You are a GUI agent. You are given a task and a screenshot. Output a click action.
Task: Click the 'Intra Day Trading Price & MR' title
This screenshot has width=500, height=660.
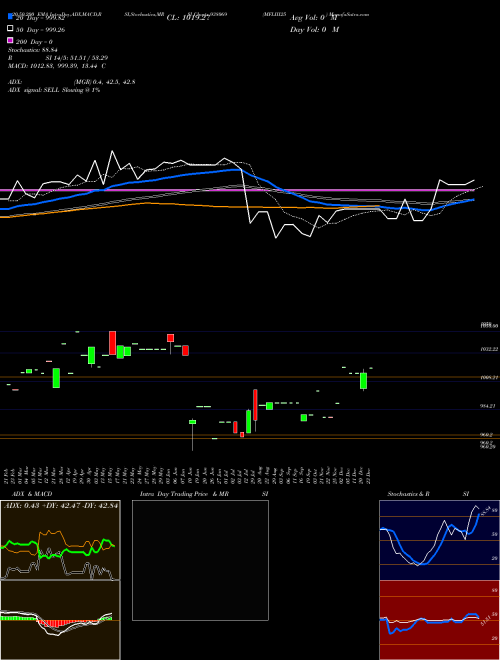click(184, 494)
